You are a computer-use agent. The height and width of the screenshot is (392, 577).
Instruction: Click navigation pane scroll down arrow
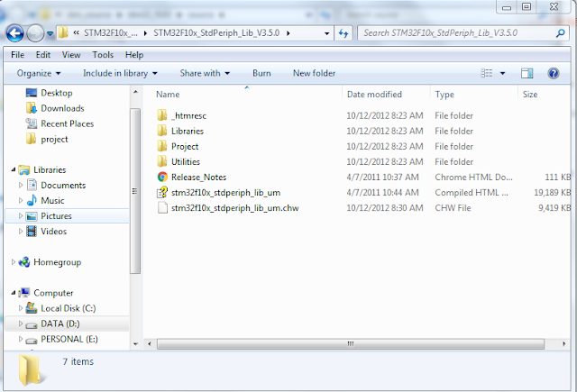136,344
